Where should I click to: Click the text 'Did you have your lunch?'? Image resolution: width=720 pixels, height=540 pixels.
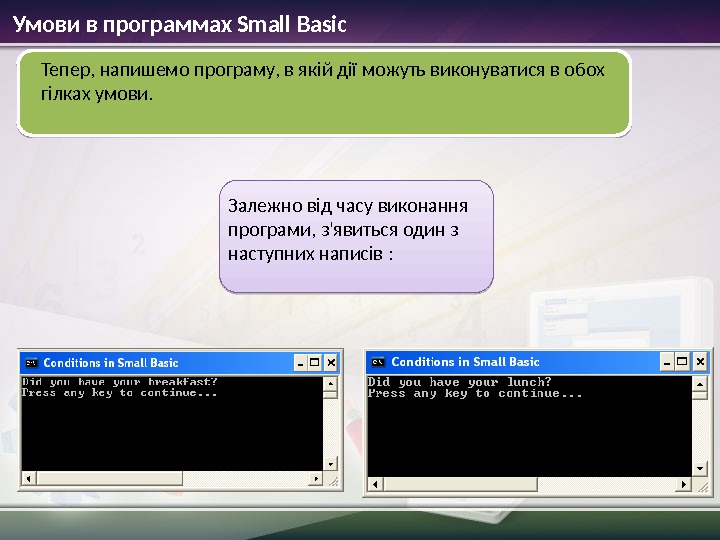[x=459, y=382]
